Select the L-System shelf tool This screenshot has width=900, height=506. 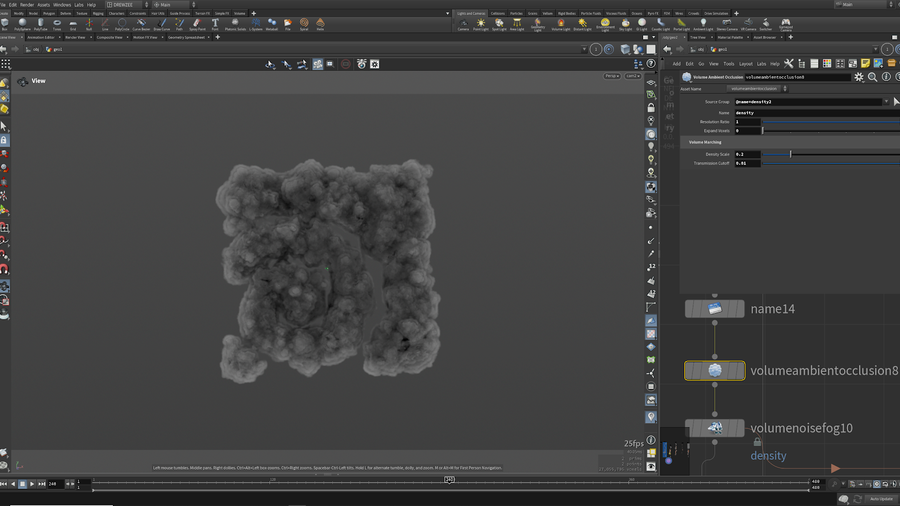(x=256, y=24)
